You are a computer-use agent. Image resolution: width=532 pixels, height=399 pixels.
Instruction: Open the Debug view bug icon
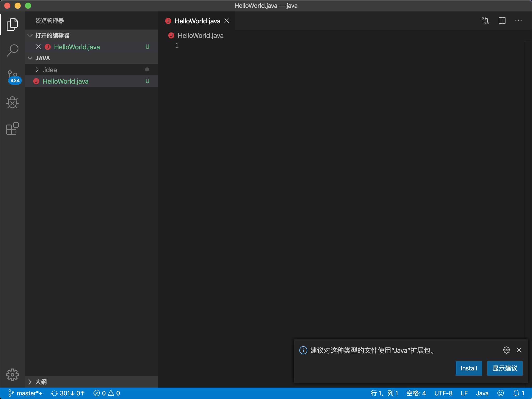(x=12, y=102)
